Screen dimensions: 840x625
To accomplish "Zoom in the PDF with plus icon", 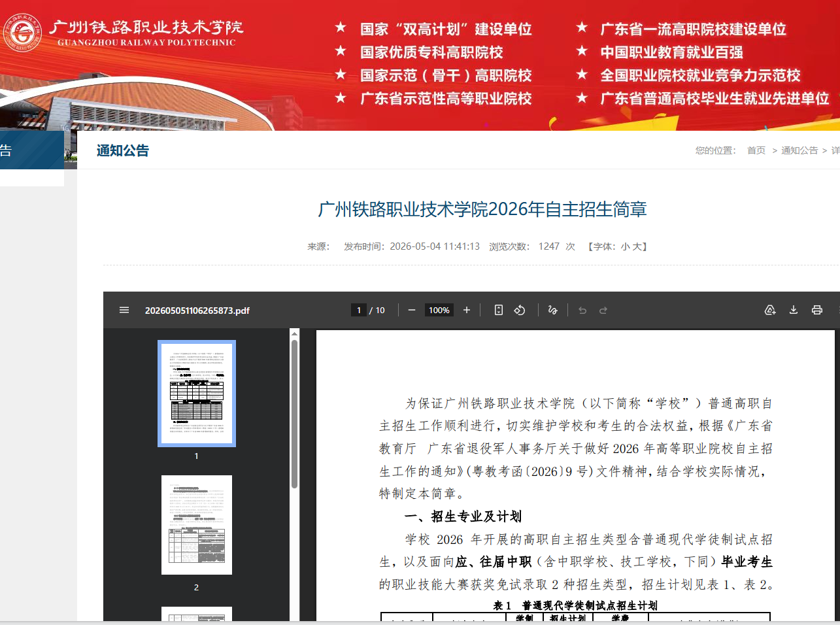I will (467, 310).
